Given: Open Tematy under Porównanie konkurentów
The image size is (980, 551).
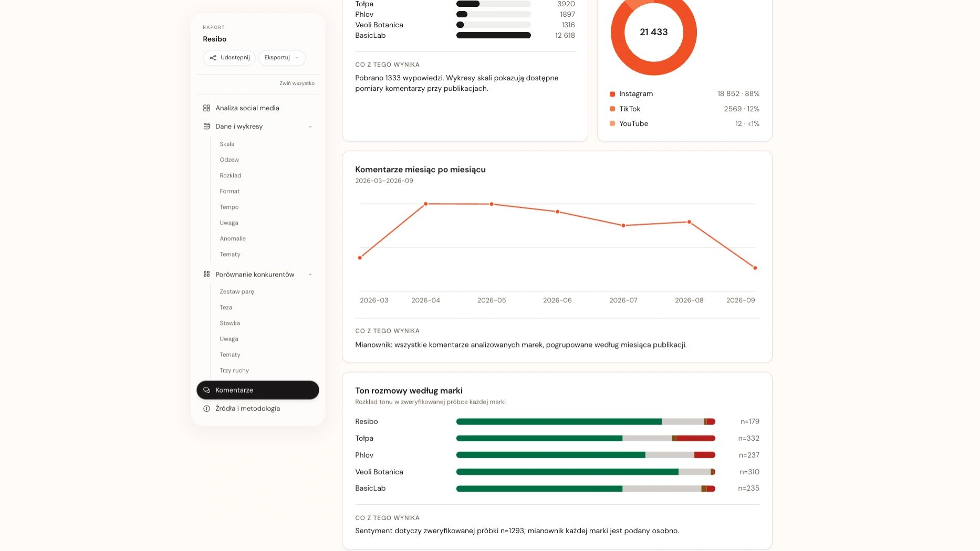Looking at the screenshot, I should (x=230, y=355).
